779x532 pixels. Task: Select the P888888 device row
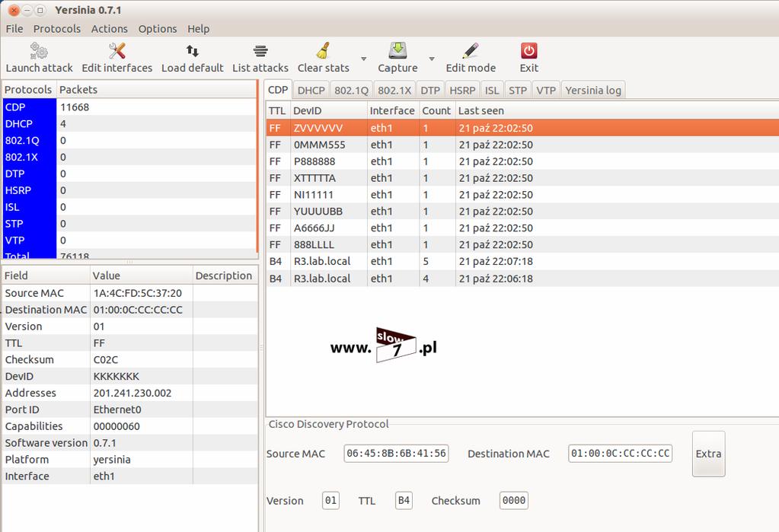(x=522, y=161)
